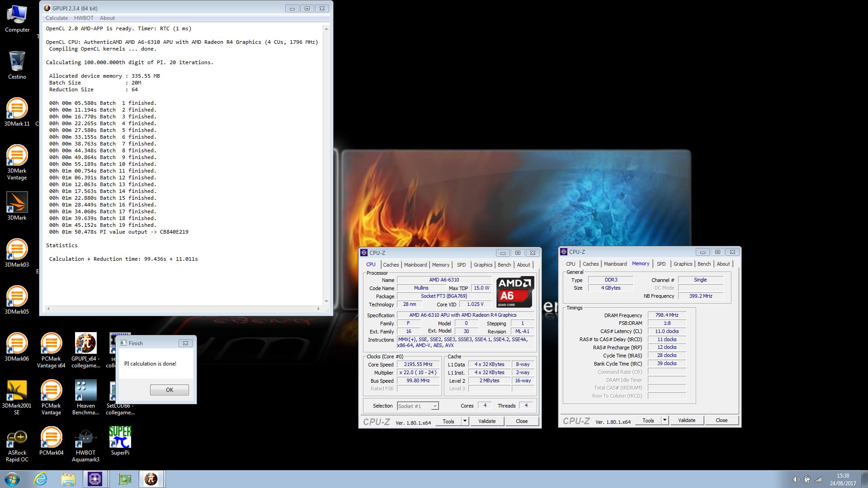Viewport: 868px width, 488px height.
Task: Launch the 3DMark desktop shortcut
Action: (17, 206)
